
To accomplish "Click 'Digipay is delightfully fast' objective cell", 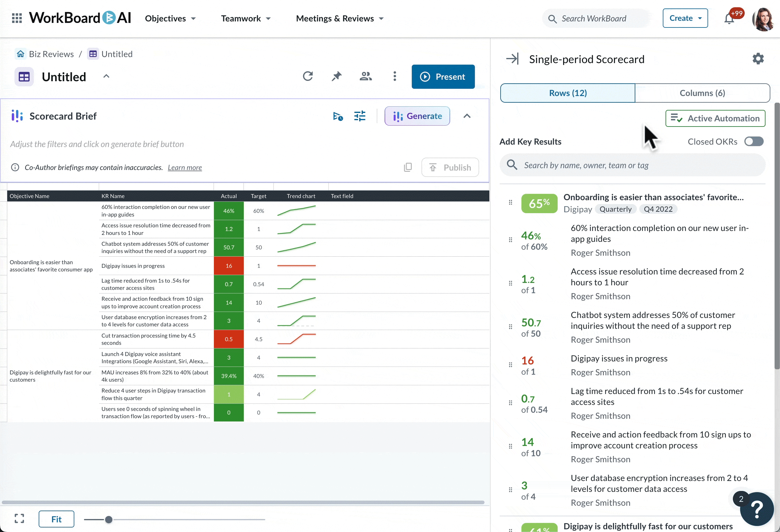I will click(53, 376).
